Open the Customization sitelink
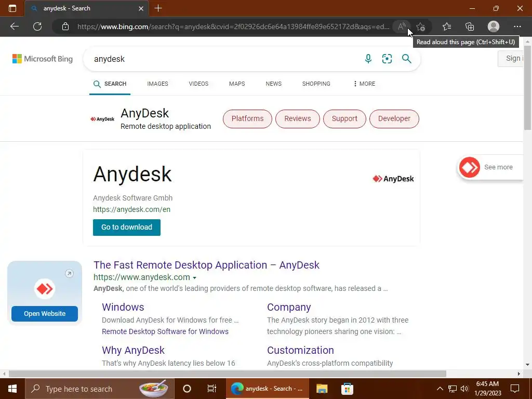 300,350
